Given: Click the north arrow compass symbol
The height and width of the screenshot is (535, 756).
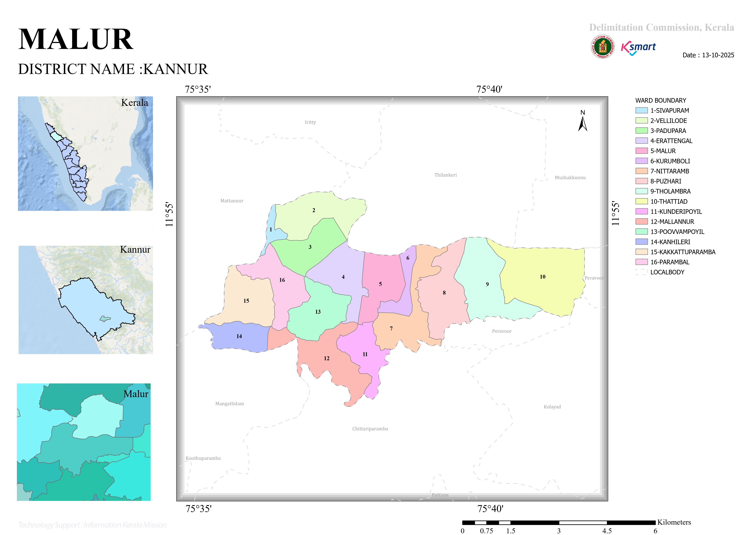Looking at the screenshot, I should click(582, 121).
